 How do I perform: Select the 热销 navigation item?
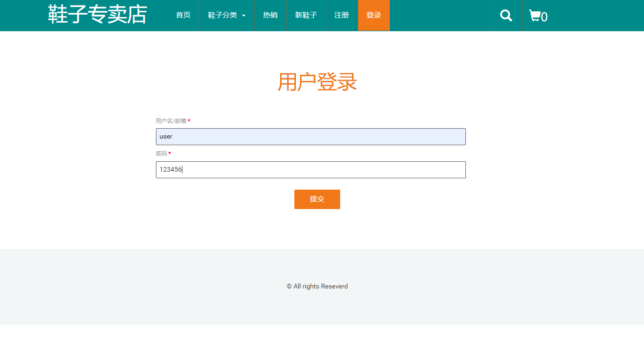pyautogui.click(x=270, y=15)
